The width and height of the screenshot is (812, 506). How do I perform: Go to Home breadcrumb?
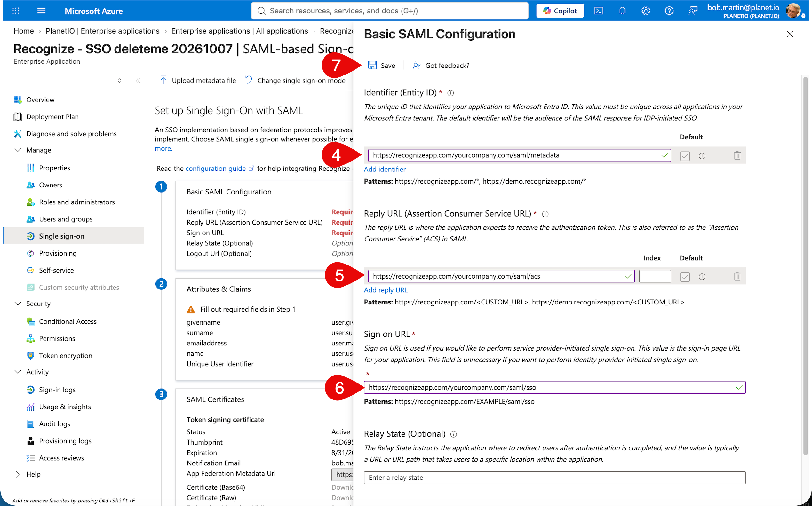pyautogui.click(x=23, y=31)
